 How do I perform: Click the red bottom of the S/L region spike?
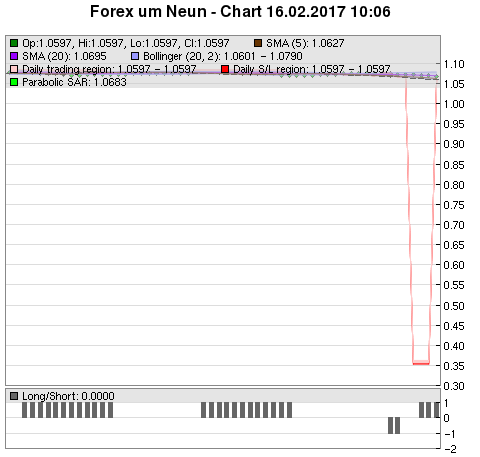pos(421,363)
